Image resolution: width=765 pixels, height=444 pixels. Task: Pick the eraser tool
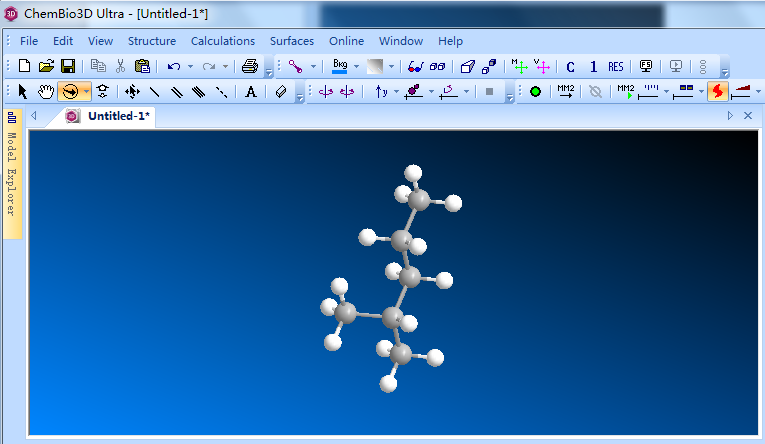[x=281, y=91]
